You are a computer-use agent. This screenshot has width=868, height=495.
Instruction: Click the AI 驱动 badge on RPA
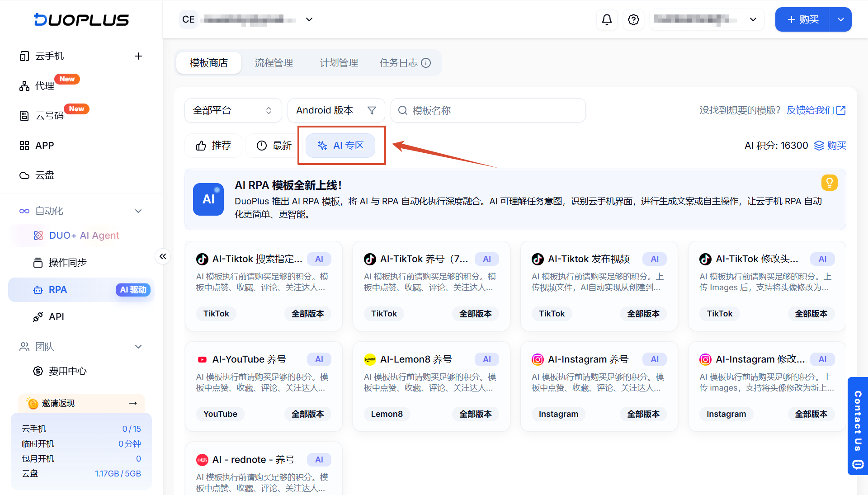133,290
